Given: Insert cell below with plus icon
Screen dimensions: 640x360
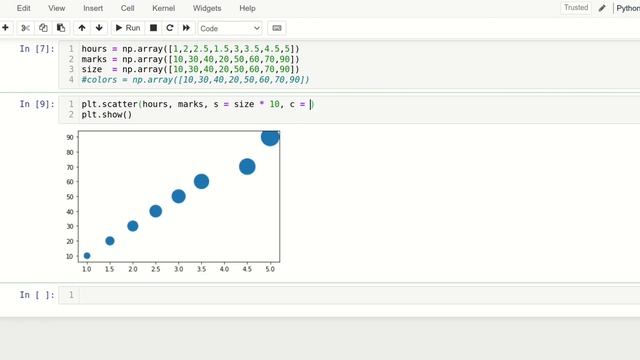Looking at the screenshot, I should [x=5, y=28].
